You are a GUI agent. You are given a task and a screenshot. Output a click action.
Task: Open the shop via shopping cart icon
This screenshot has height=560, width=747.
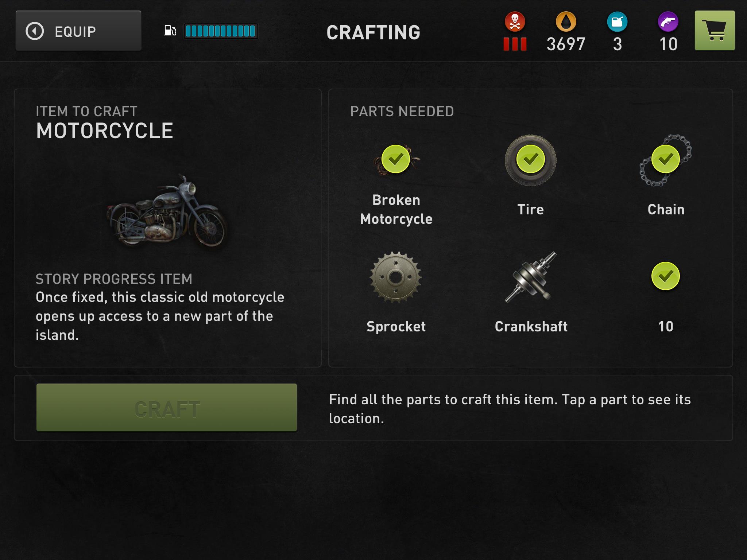click(715, 31)
